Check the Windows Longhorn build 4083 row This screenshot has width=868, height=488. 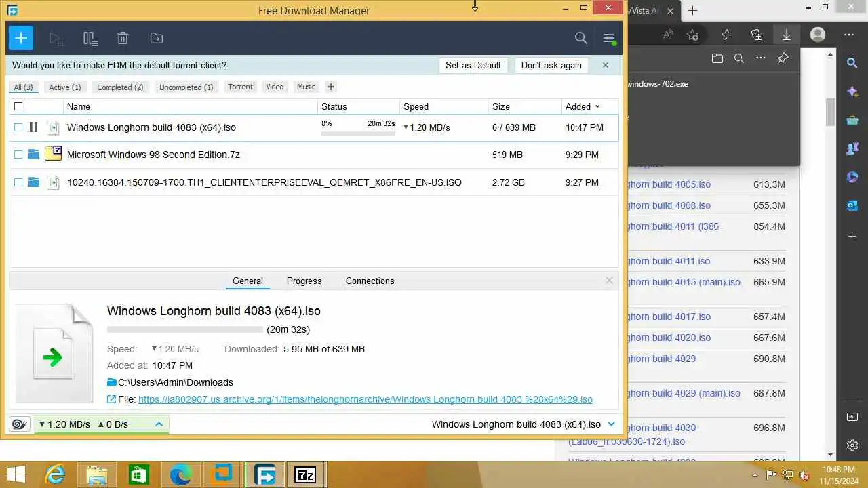(18, 127)
